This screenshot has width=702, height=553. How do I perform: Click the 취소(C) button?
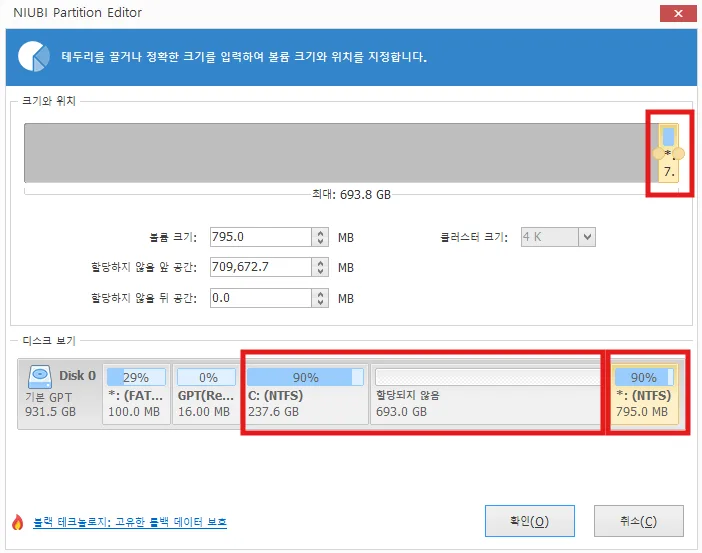tap(638, 521)
